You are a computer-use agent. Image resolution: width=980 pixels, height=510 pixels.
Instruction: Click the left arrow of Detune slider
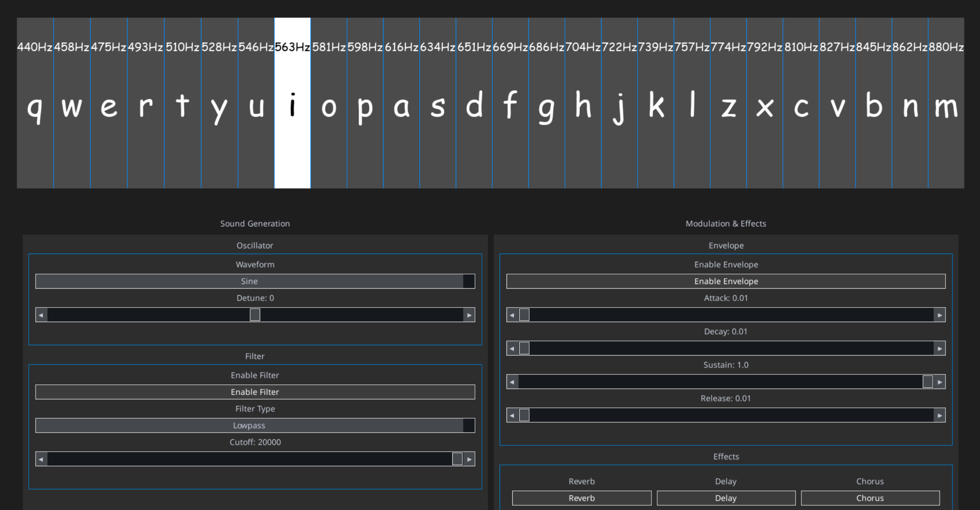[x=41, y=315]
